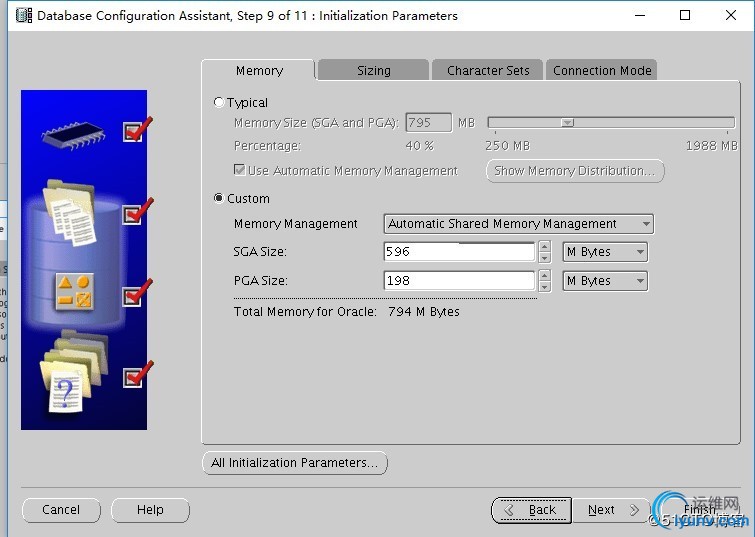Click the 250 MB slider minimum label
The image size is (755, 537).
(508, 145)
